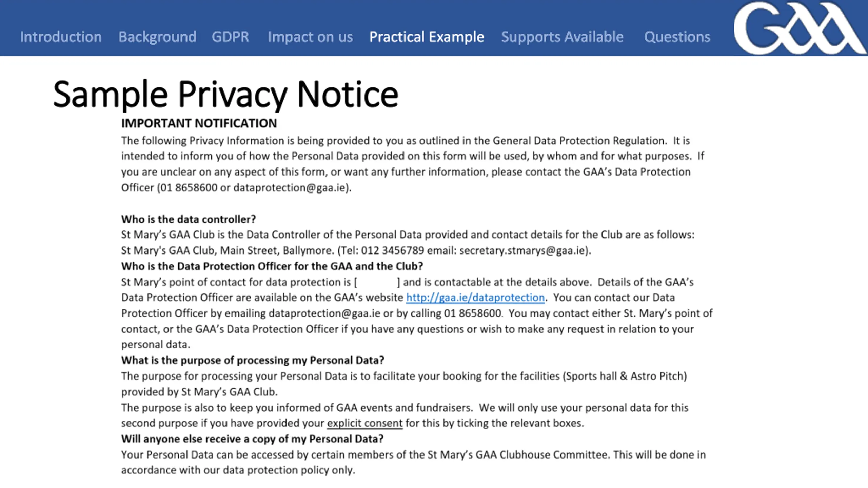Click the Who is the data controller heading
The width and height of the screenshot is (868, 488).
pos(189,219)
